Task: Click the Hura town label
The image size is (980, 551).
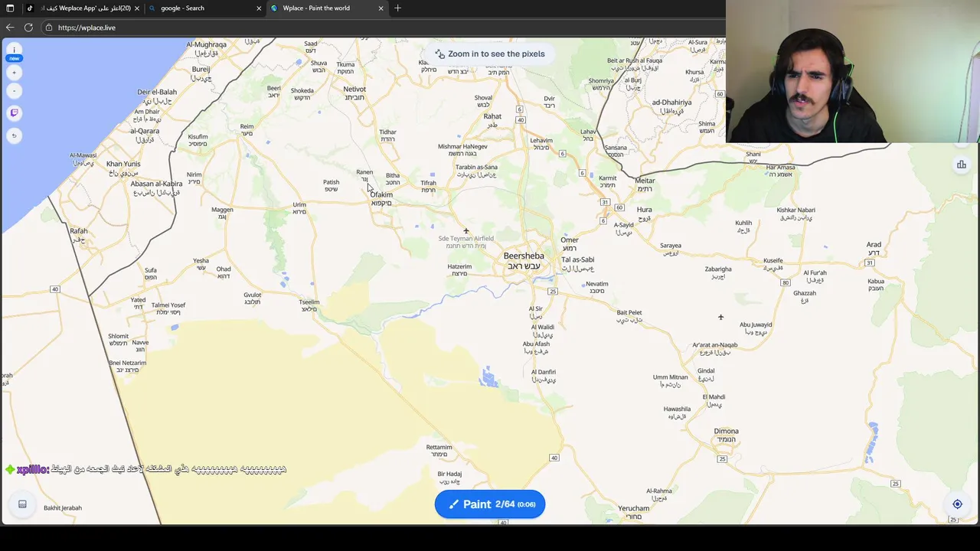Action: (645, 213)
